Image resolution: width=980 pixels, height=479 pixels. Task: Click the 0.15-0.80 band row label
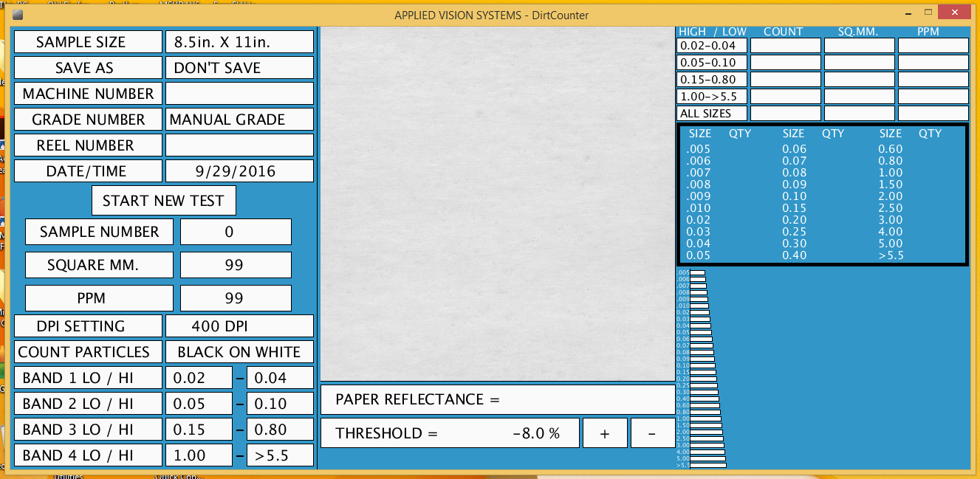712,80
